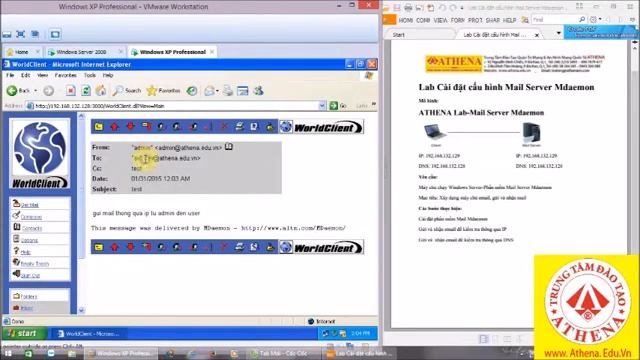Click the Empty Trash link in WorldClient
The image size is (640, 360).
(x=35, y=264)
